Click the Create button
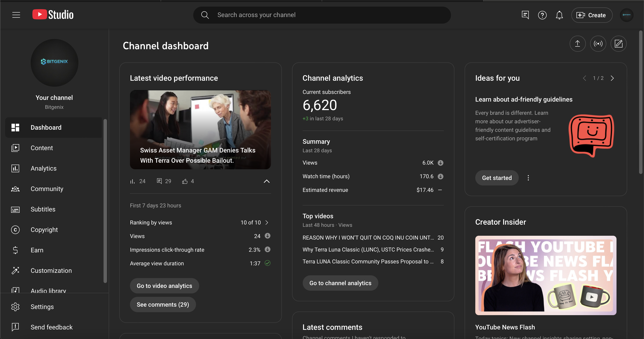644x339 pixels. pos(592,15)
